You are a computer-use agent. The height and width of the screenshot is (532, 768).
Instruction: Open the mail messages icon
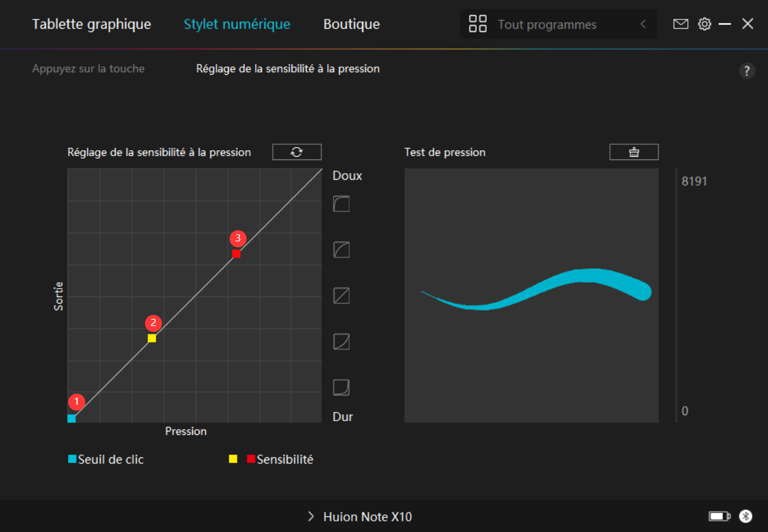click(x=681, y=24)
